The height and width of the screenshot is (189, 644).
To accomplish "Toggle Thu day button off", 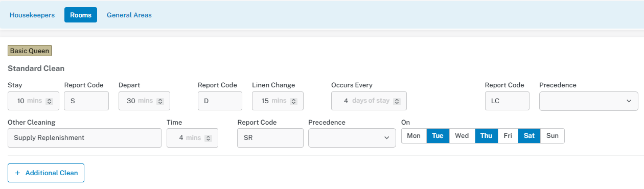I will 487,136.
